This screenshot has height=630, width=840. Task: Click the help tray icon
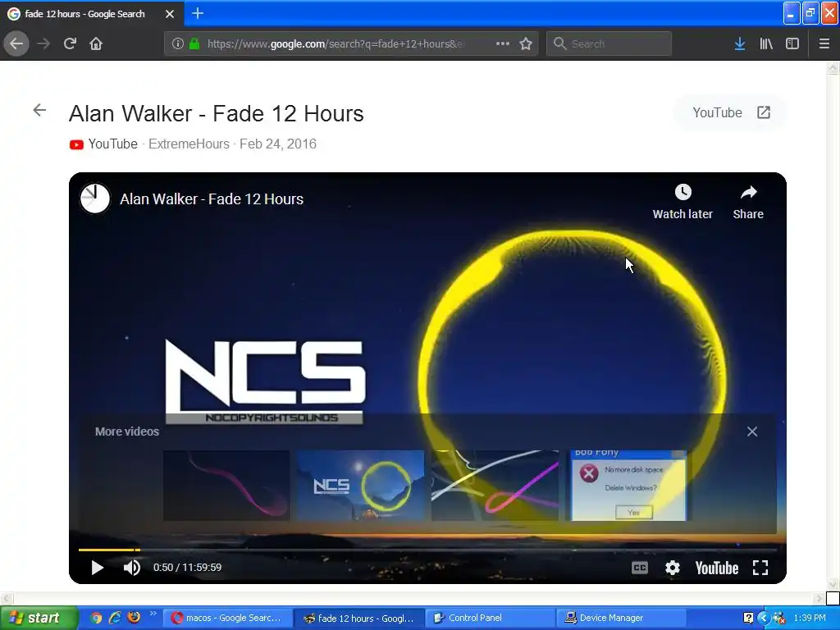click(748, 619)
